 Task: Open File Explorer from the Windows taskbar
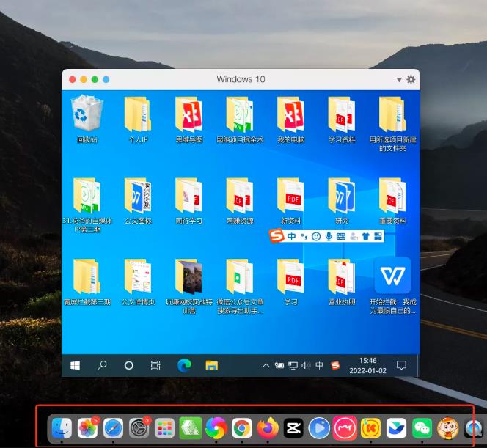pos(211,365)
